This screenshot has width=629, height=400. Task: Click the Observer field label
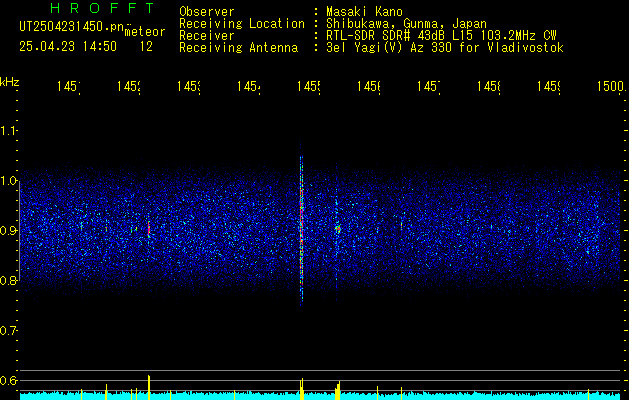click(207, 12)
